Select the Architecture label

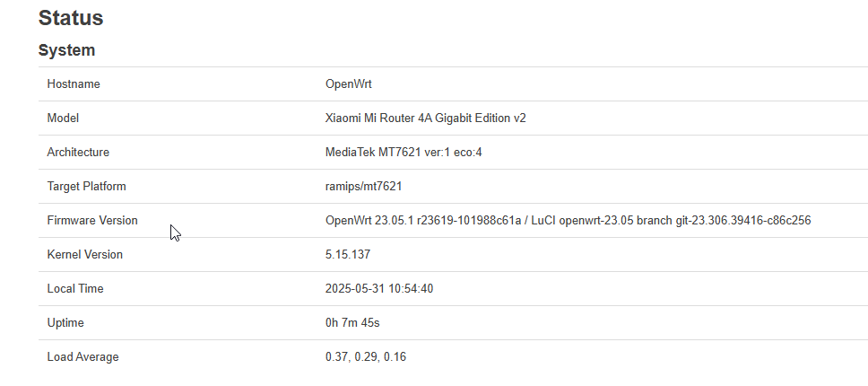point(78,153)
